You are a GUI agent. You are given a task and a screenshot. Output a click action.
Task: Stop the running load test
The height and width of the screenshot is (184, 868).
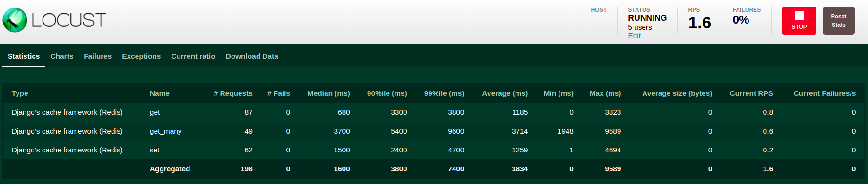(799, 21)
